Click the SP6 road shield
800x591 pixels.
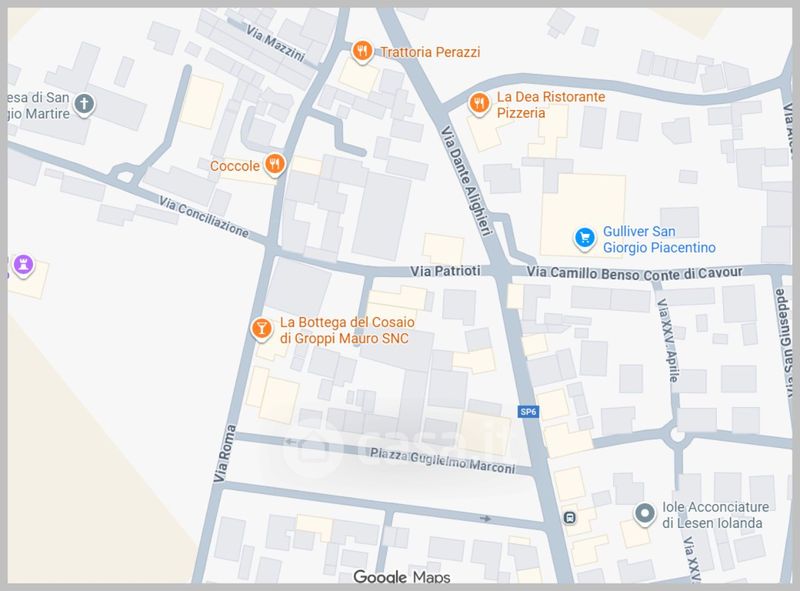click(x=528, y=412)
